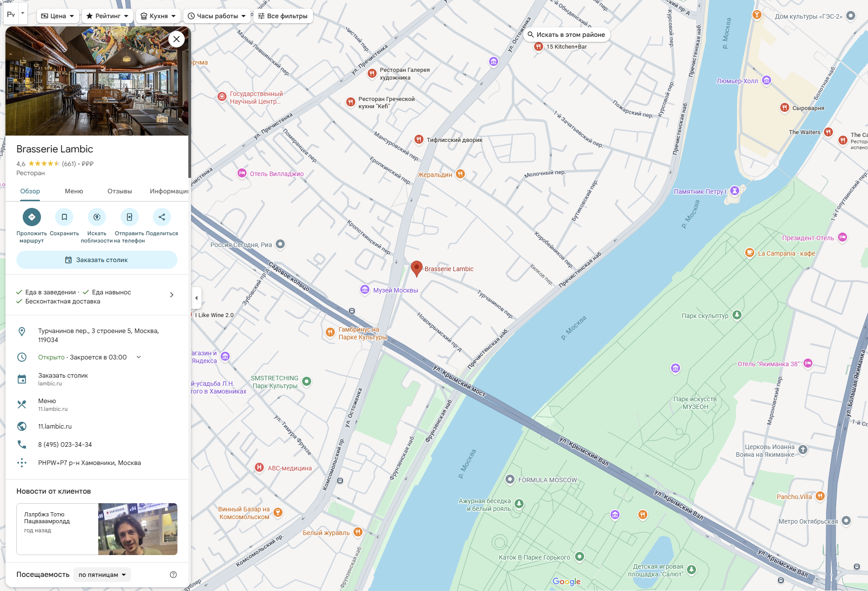Viewport: 868px width, 591px height.
Task: Click the Каток В Парке Горького marker
Action: [580, 556]
